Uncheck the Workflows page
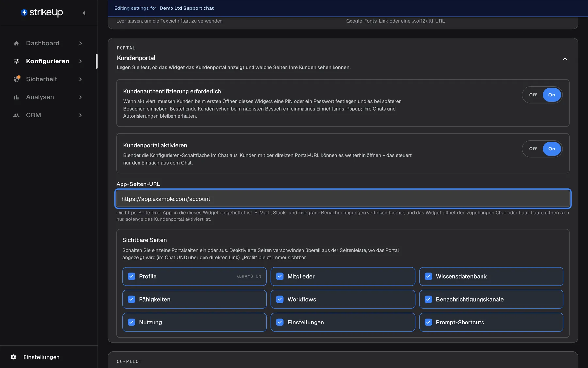588x368 pixels. pos(280,299)
